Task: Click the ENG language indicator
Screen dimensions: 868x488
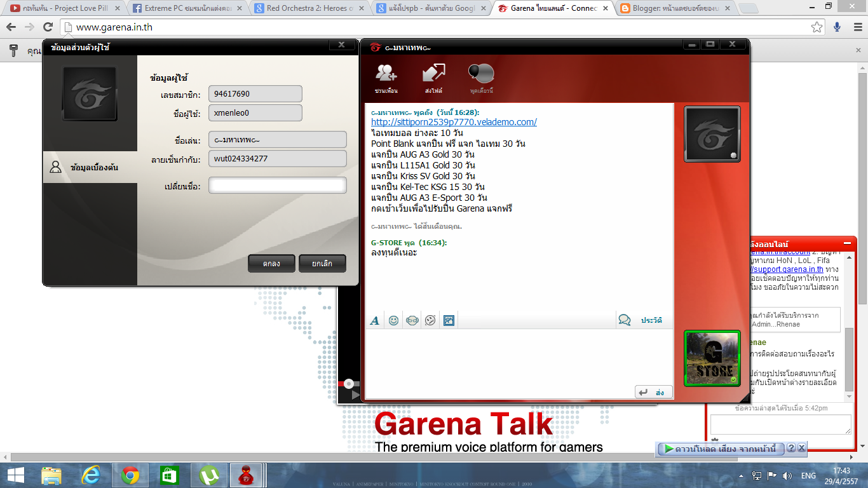Action: [808, 475]
